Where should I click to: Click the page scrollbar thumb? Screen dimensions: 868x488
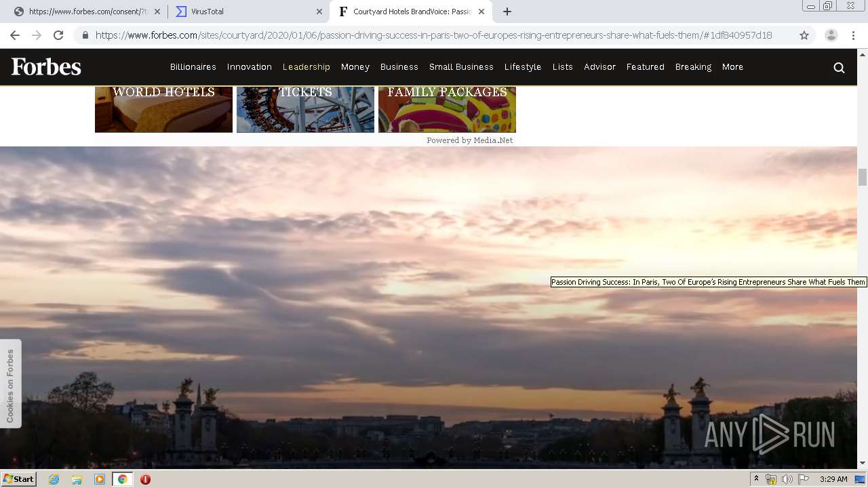863,177
